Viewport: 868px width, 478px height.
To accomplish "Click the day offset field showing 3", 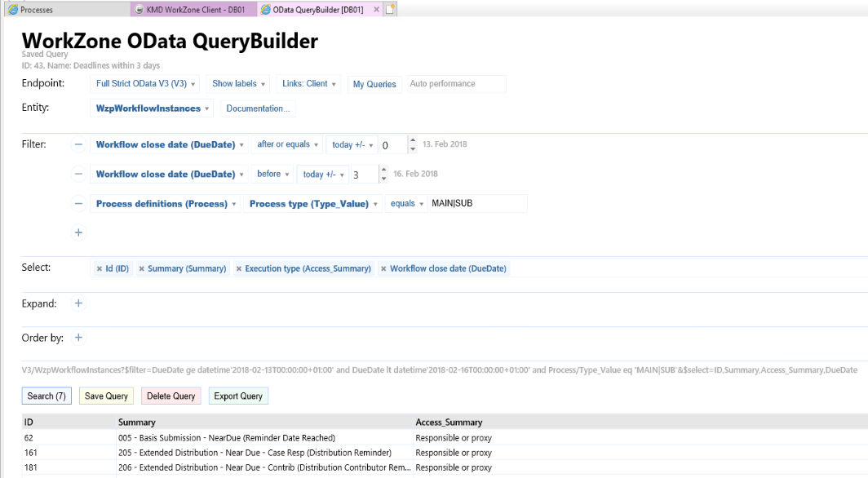I will 364,175.
